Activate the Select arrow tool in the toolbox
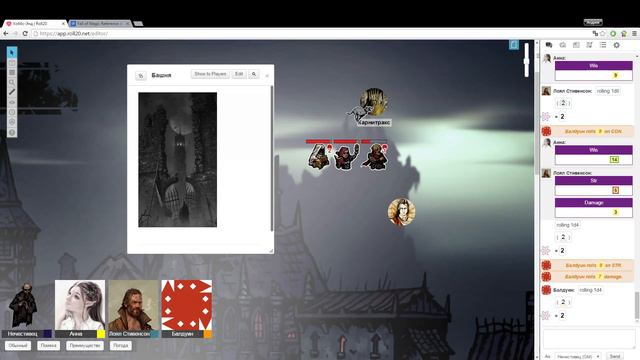Screen dimensions: 640x360 point(12,53)
